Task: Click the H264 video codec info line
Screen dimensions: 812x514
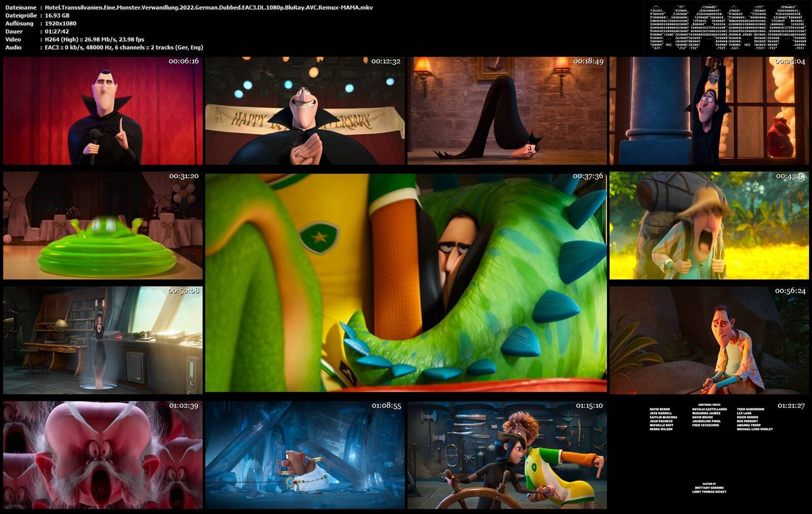Action: [94, 40]
